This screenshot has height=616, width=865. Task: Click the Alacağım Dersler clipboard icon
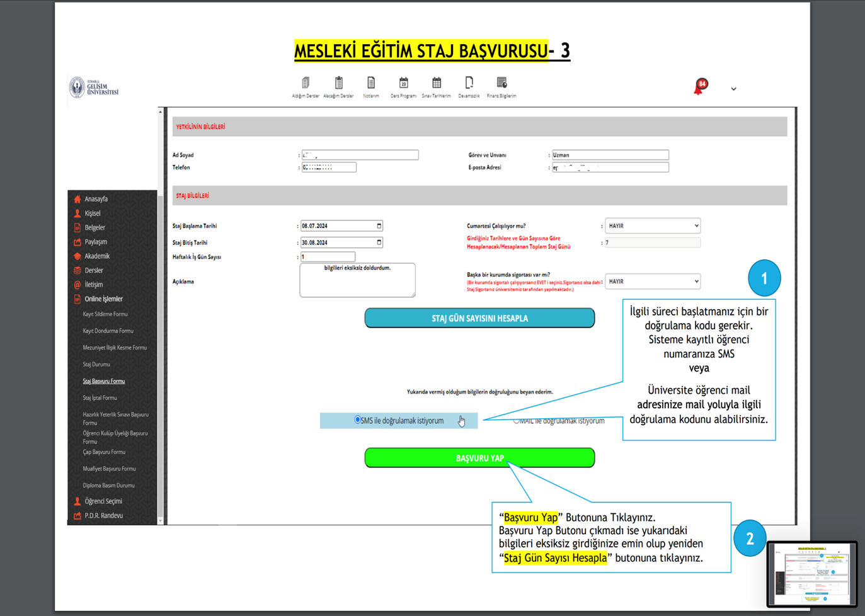pos(338,84)
